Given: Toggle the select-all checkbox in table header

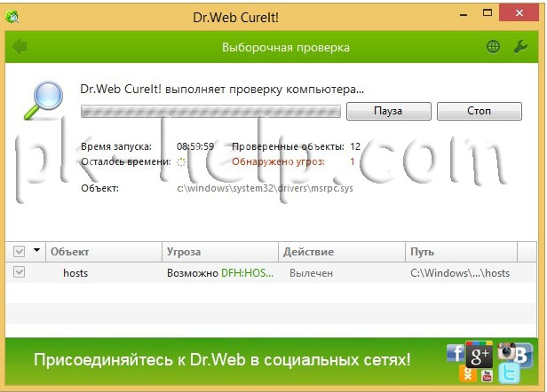Looking at the screenshot, I should pyautogui.click(x=20, y=251).
